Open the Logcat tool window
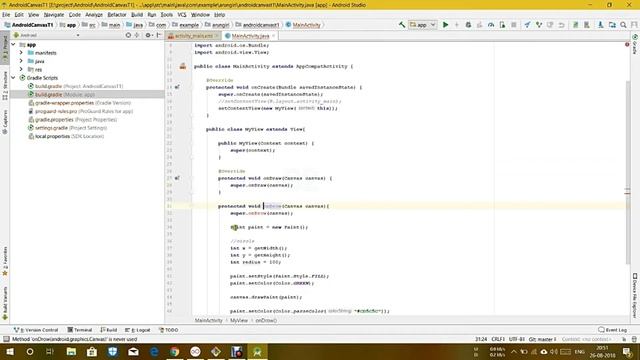Viewport: 640px width, 360px height. pos(138,330)
